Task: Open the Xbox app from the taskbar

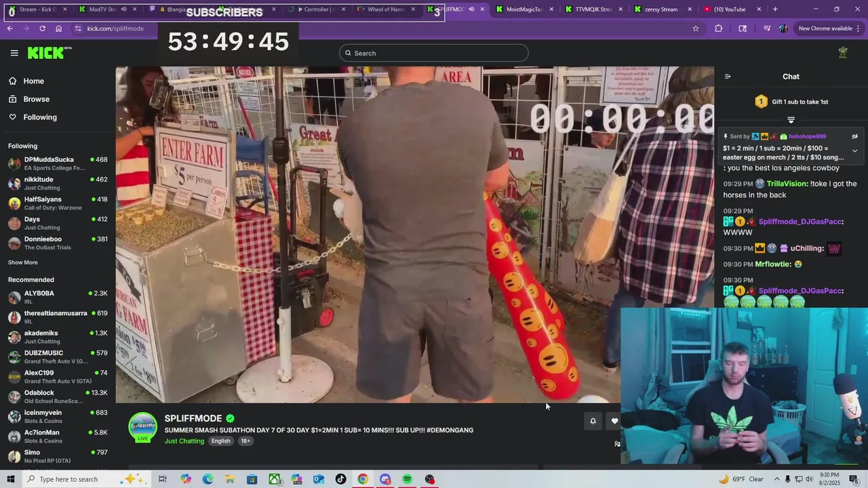Action: pyautogui.click(x=275, y=479)
